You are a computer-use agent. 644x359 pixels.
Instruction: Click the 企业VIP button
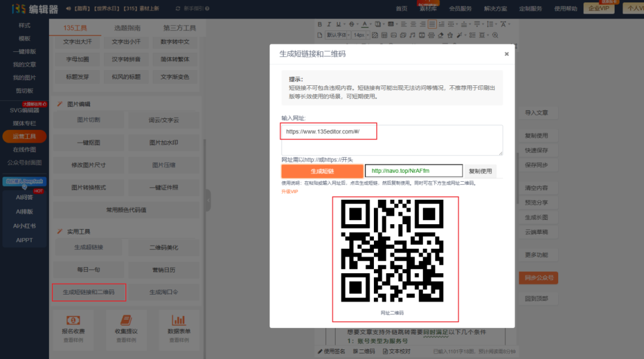[x=599, y=8]
